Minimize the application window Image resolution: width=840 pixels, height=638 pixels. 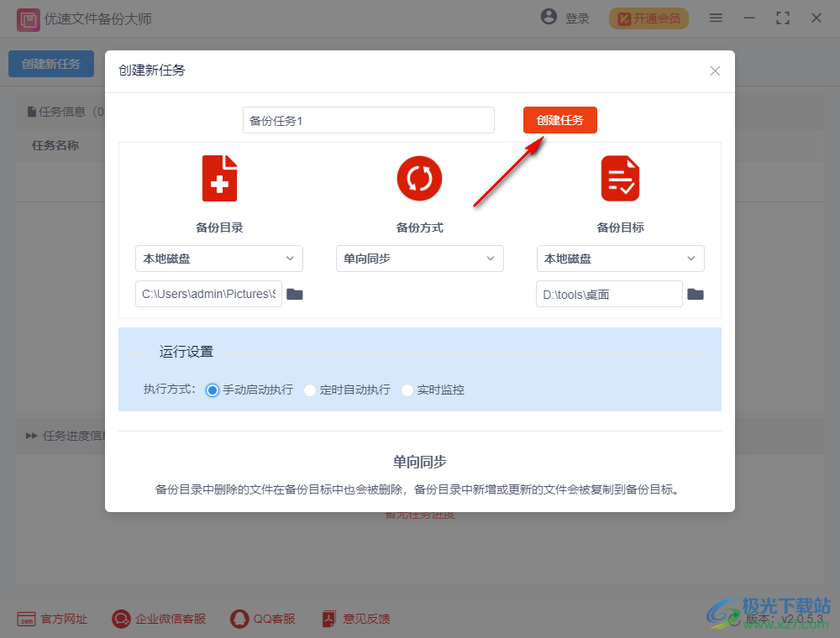pos(749,18)
